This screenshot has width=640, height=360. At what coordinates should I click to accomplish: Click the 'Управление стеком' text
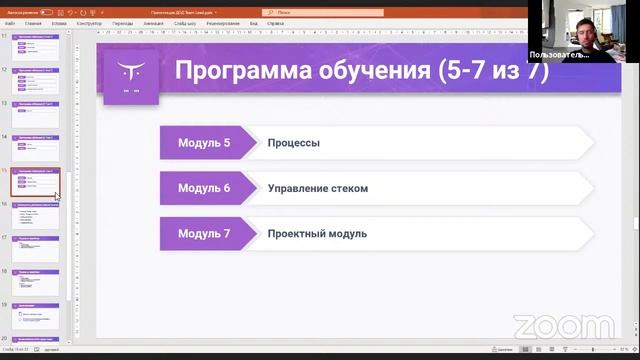click(318, 189)
